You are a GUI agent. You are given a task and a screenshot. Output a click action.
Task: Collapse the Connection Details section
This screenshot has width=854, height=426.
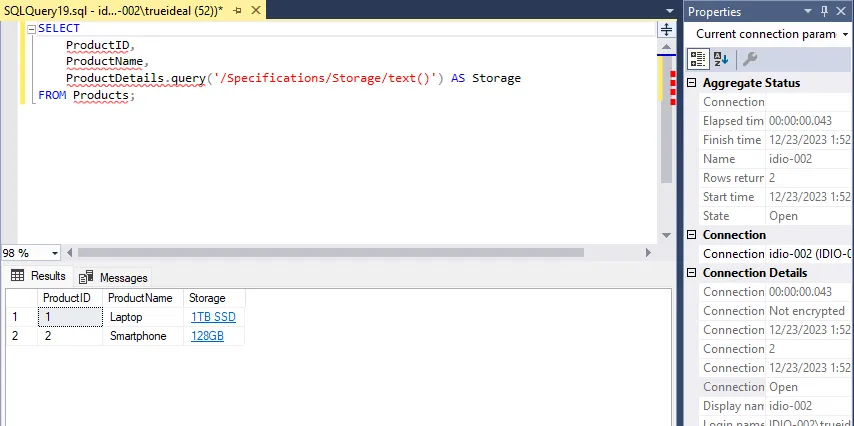click(x=692, y=273)
